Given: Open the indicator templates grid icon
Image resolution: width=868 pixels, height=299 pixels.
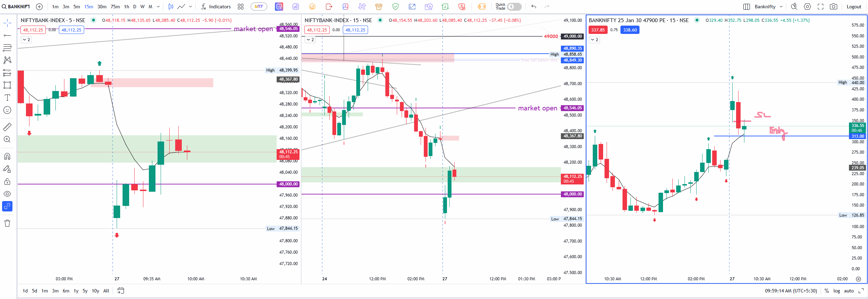Looking at the screenshot, I should (x=241, y=7).
